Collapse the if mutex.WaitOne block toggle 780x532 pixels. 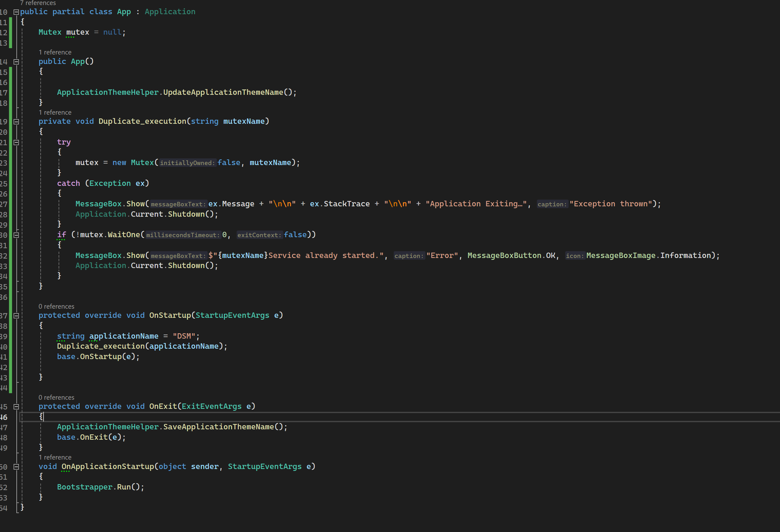(16, 235)
